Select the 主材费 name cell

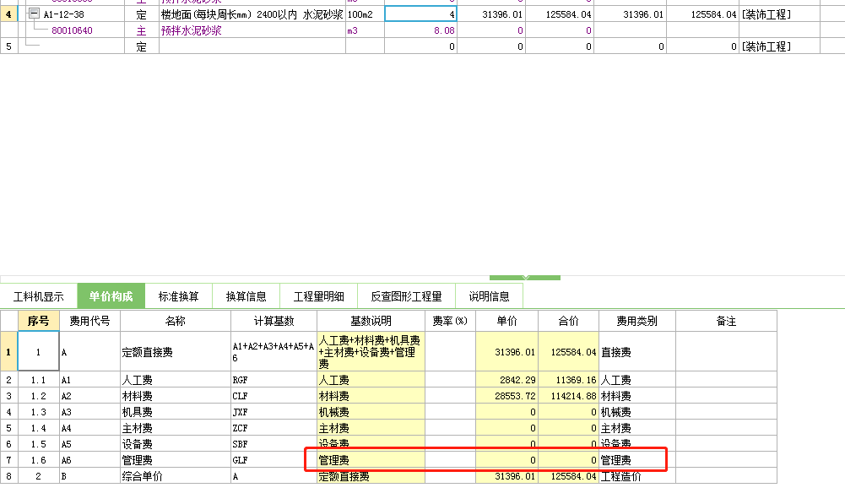pos(175,428)
